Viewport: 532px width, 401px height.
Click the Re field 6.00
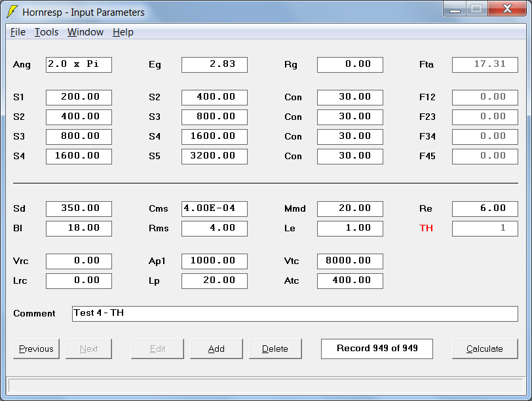pyautogui.click(x=485, y=209)
